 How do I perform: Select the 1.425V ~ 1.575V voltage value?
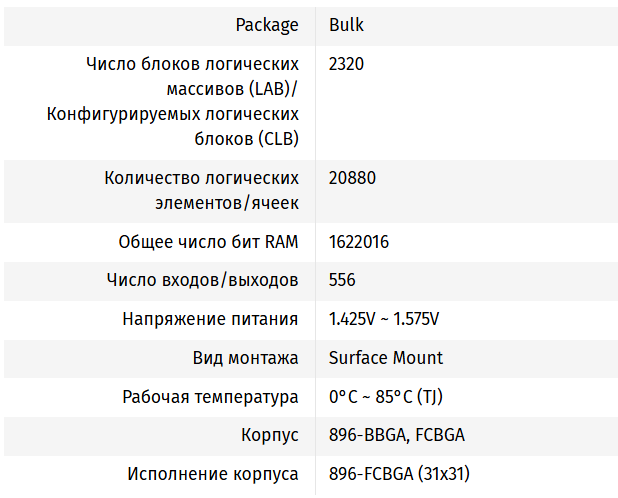pyautogui.click(x=384, y=320)
